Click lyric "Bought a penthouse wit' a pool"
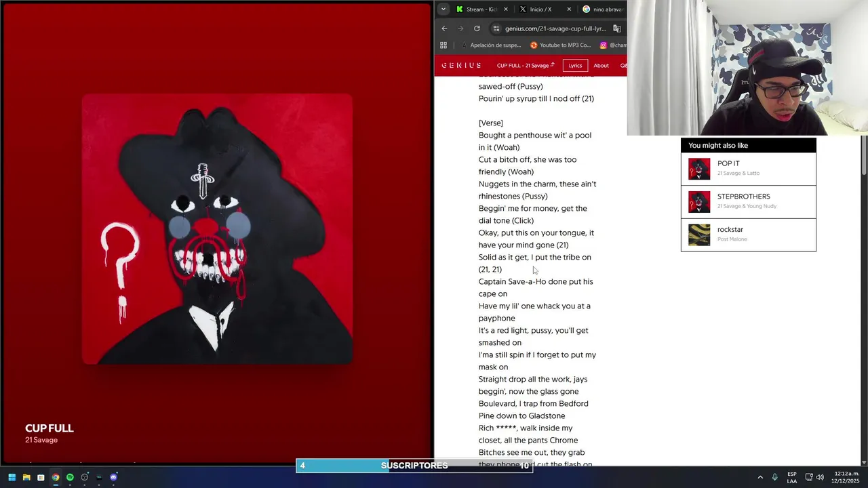This screenshot has width=868, height=488. pyautogui.click(x=535, y=135)
